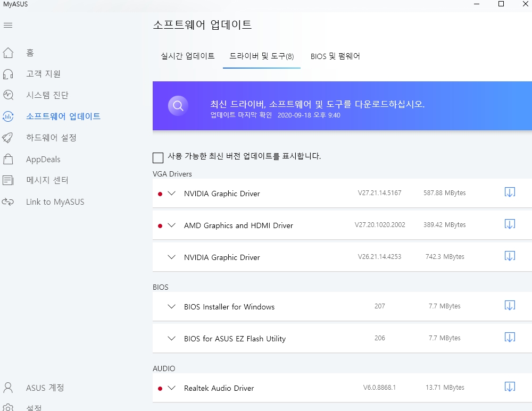Click the Home house icon in the sidebar

(x=8, y=53)
